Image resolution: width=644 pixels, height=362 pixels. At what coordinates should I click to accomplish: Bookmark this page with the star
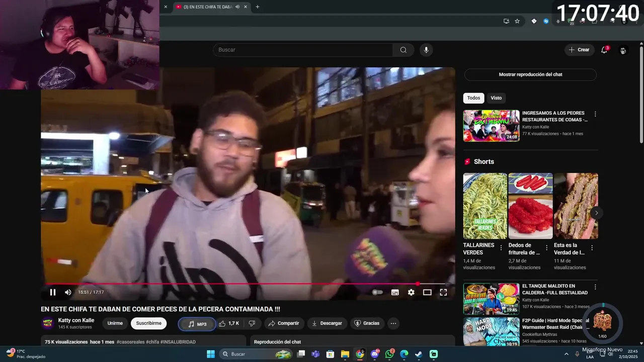click(x=517, y=21)
